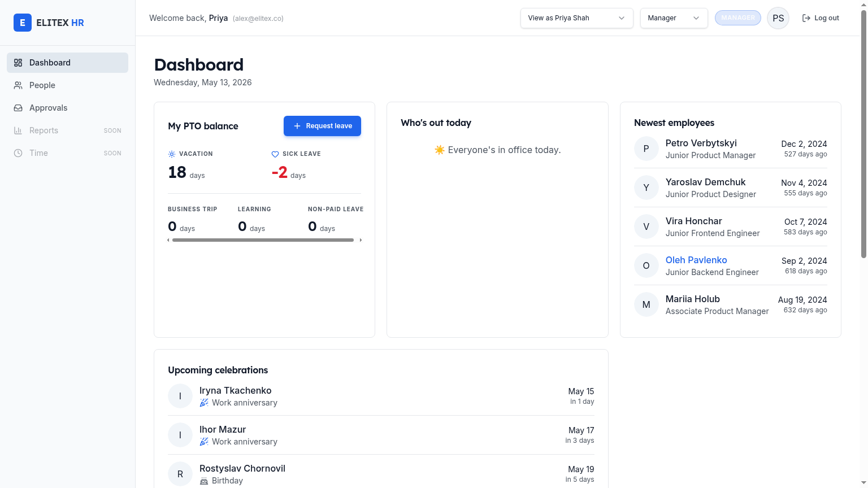Open the Manager role dropdown

click(x=674, y=18)
